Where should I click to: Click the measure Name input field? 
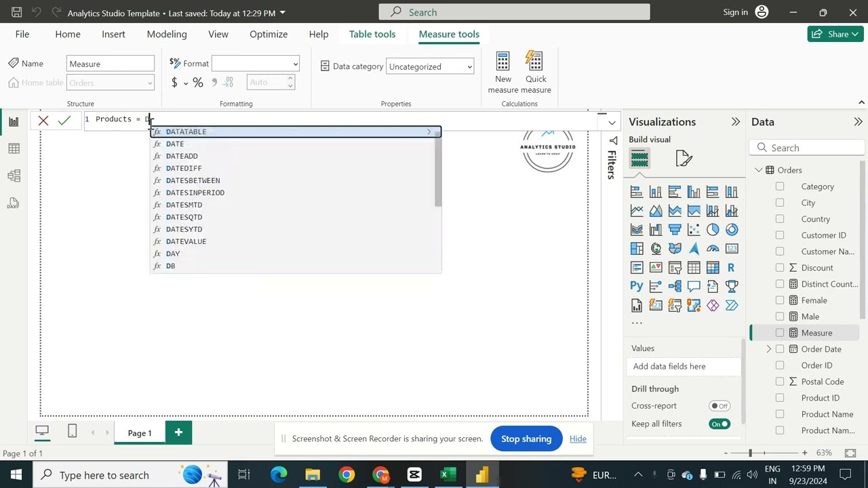[111, 64]
